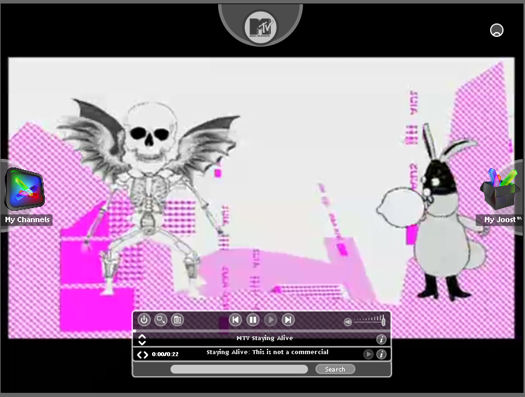Click the magnifier zoom icon in control bar
Screen dimensions: 525x397
tap(161, 320)
